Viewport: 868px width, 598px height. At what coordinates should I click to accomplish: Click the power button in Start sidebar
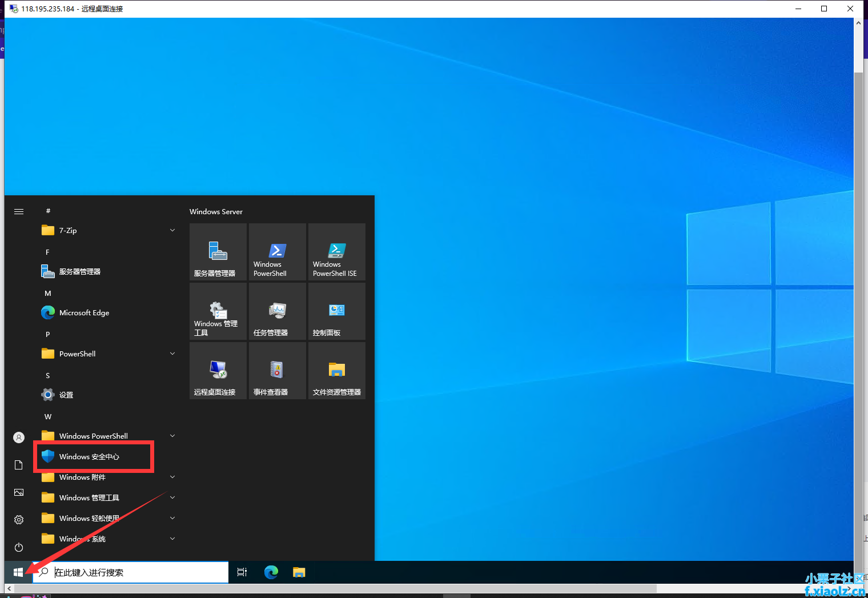[x=19, y=547]
